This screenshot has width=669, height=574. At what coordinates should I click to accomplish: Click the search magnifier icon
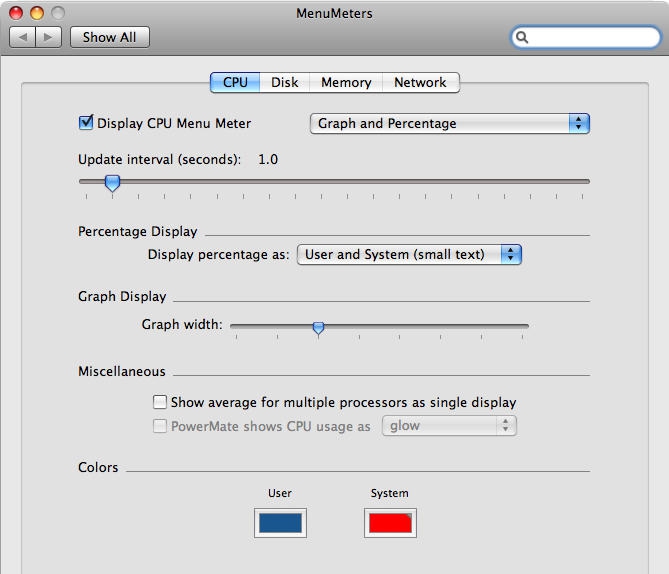pyautogui.click(x=522, y=37)
